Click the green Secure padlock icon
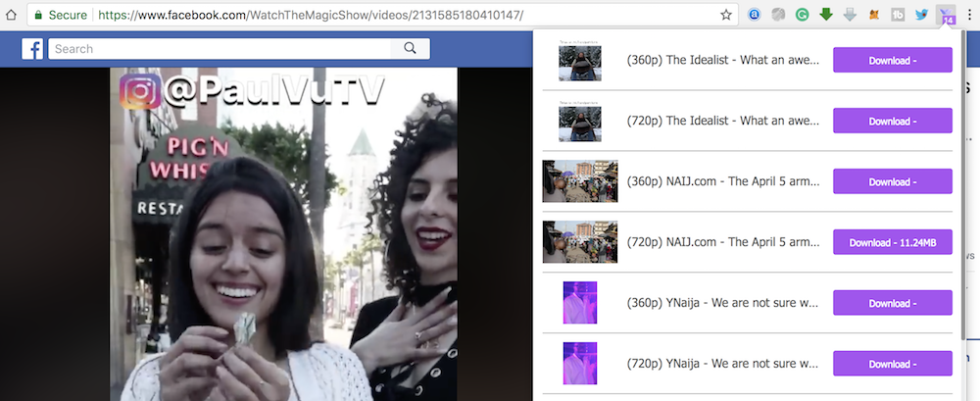Viewport: 980px width, 401px height. pyautogui.click(x=38, y=15)
